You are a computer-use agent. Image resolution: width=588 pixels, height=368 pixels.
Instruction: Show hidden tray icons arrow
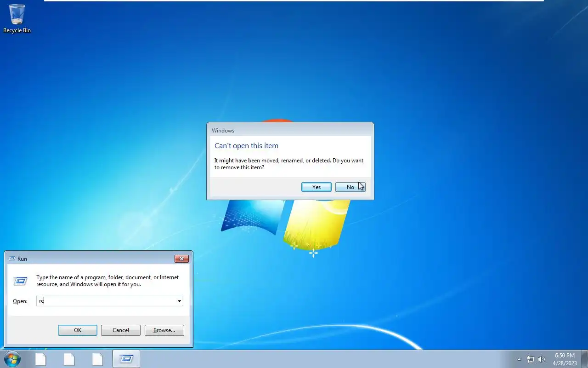pyautogui.click(x=519, y=359)
